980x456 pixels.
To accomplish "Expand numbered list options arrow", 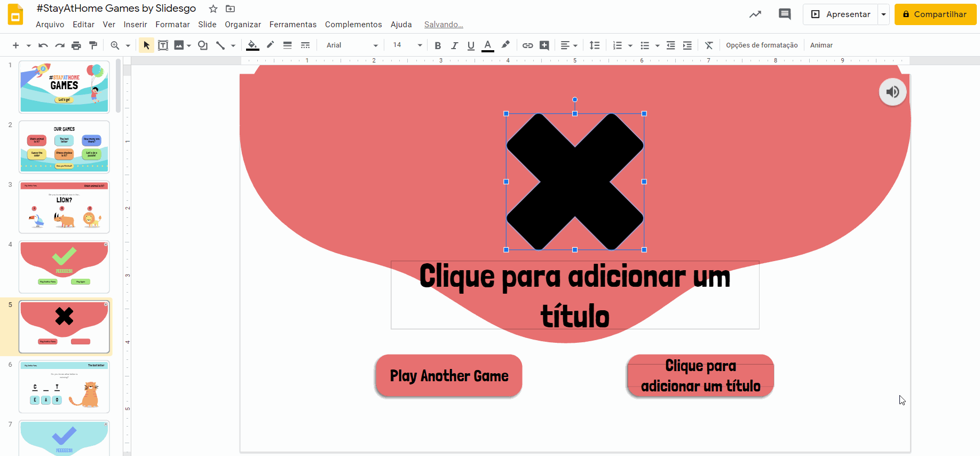I will [630, 45].
